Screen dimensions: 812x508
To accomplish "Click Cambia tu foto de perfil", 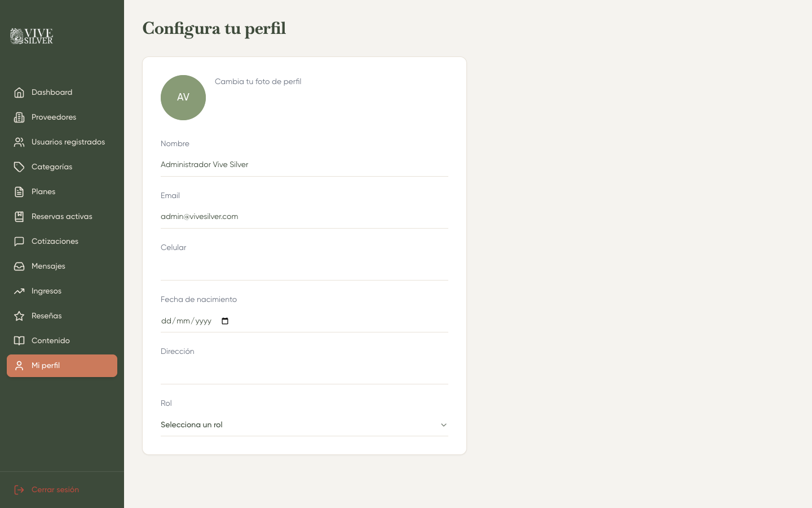I will tap(258, 81).
